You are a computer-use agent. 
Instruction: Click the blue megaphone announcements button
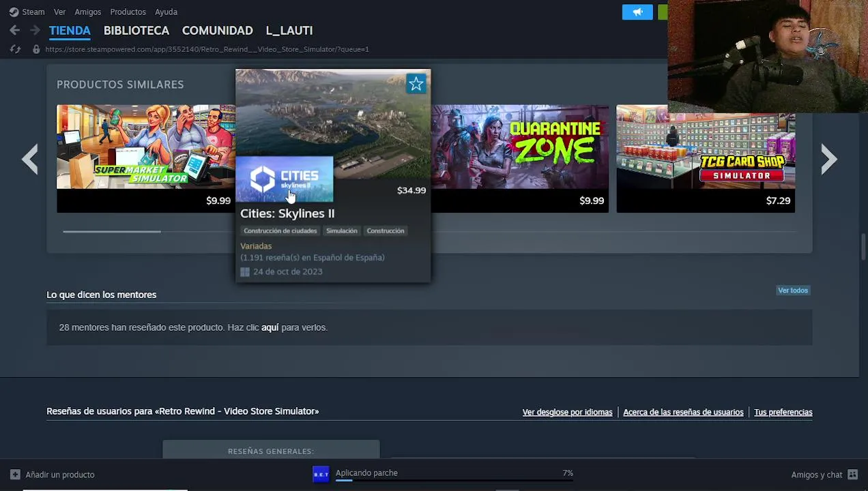pyautogui.click(x=637, y=12)
